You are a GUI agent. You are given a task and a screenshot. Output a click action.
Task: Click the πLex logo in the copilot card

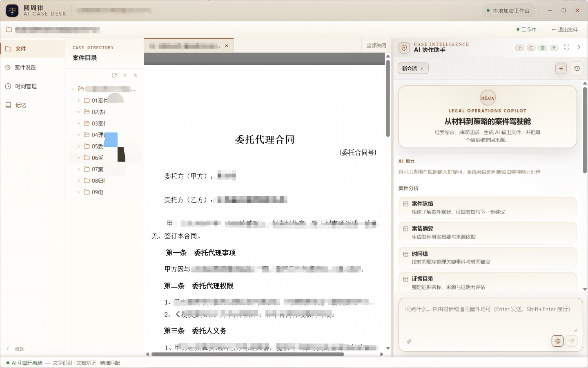click(x=488, y=98)
